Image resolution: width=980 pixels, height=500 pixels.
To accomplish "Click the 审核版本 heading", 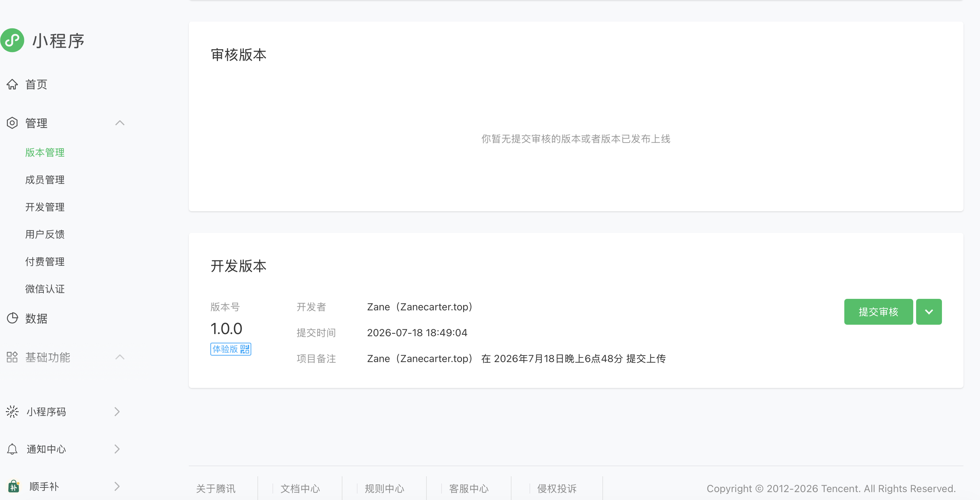I will [x=238, y=55].
